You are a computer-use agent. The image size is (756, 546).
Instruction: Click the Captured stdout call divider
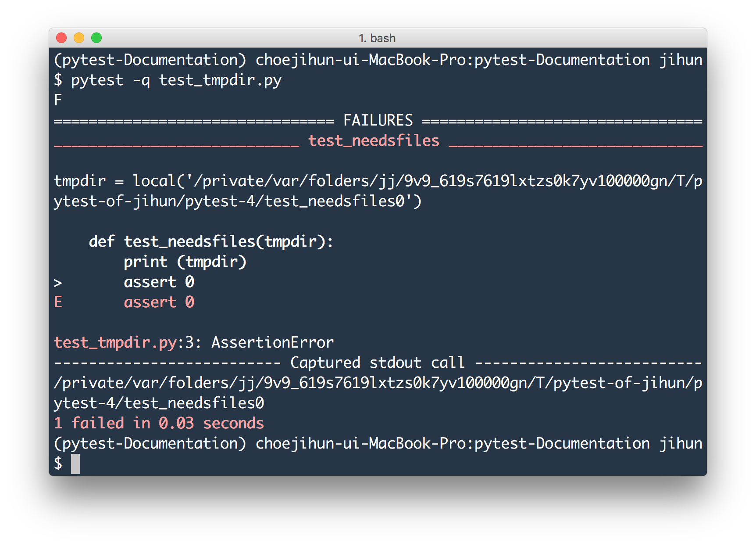[377, 362]
